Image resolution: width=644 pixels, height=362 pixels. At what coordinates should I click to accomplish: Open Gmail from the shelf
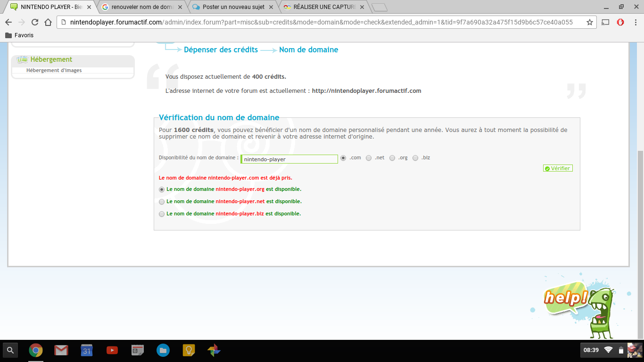61,350
